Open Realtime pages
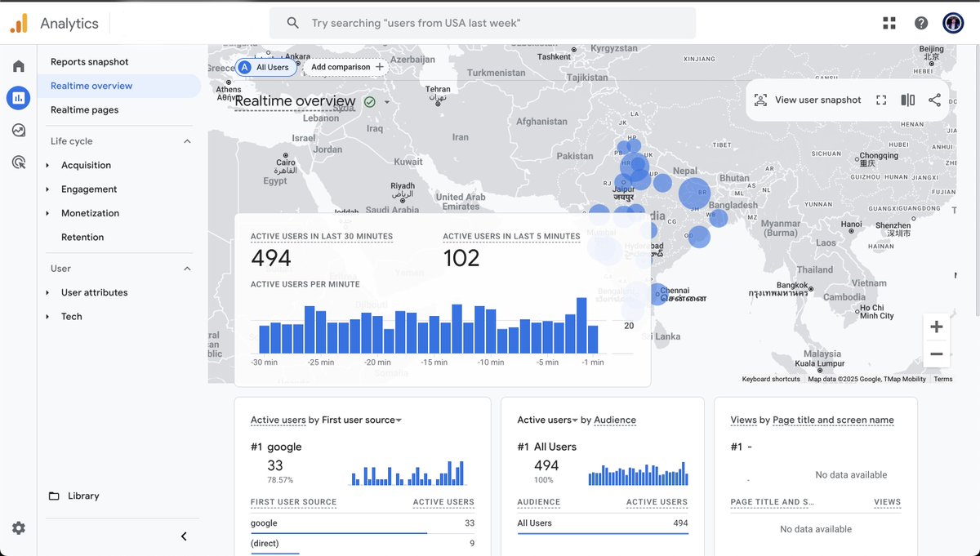The image size is (980, 556). pyautogui.click(x=85, y=109)
